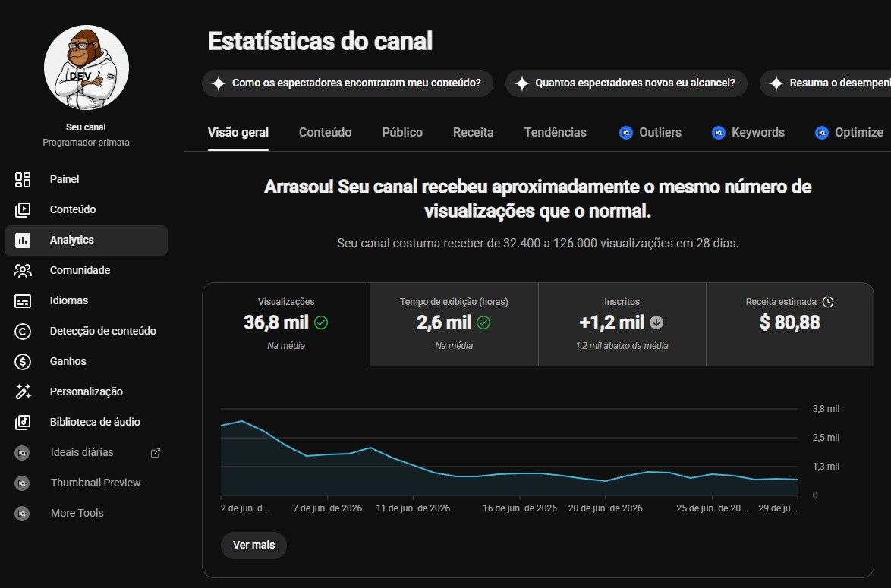
Task: Click the external link icon beside Ideais diárias
Action: (x=155, y=453)
